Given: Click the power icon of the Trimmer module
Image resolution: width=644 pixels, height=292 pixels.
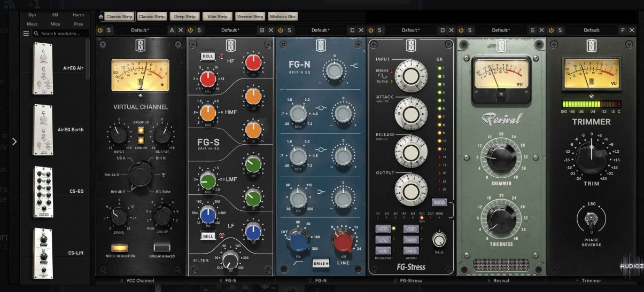Looking at the screenshot, I should [551, 30].
